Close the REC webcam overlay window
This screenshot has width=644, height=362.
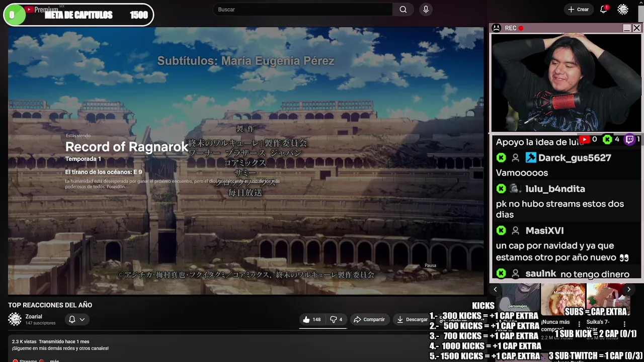(x=636, y=28)
